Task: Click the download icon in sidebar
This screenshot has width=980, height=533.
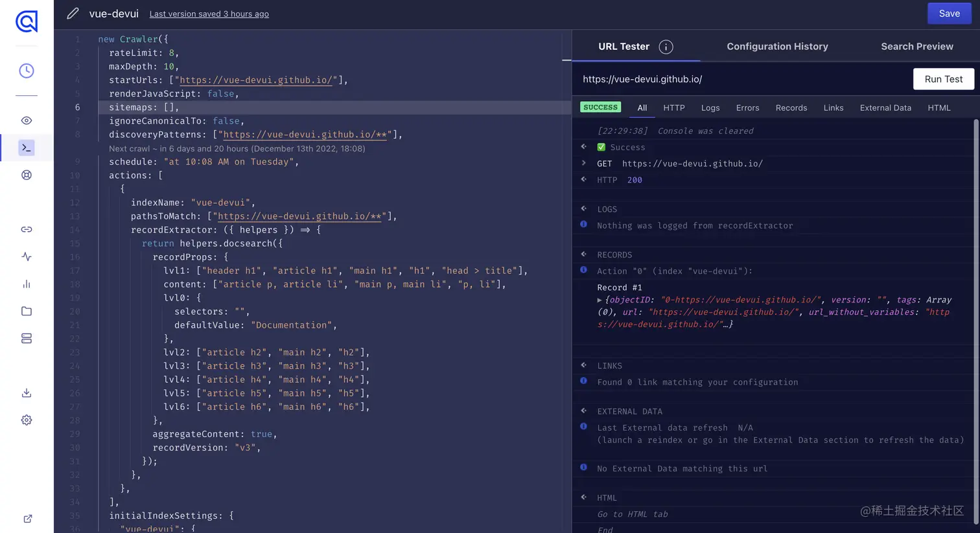Action: click(27, 392)
